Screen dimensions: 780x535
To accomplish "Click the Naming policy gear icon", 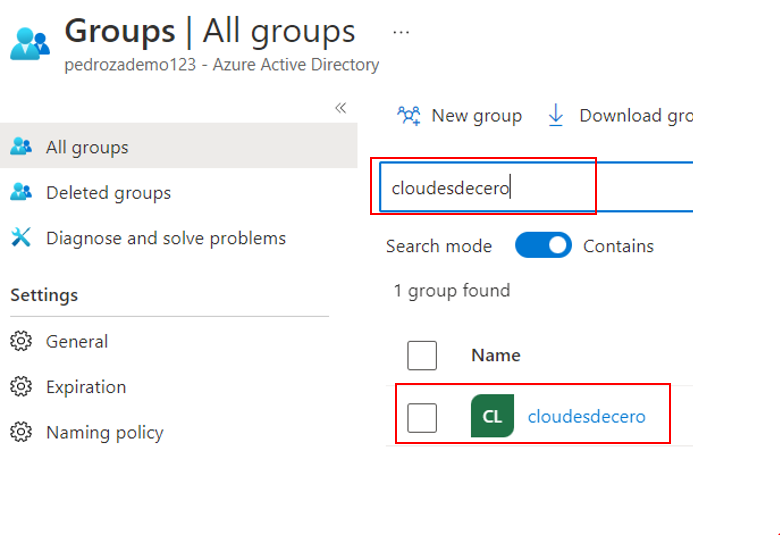I will (x=21, y=433).
